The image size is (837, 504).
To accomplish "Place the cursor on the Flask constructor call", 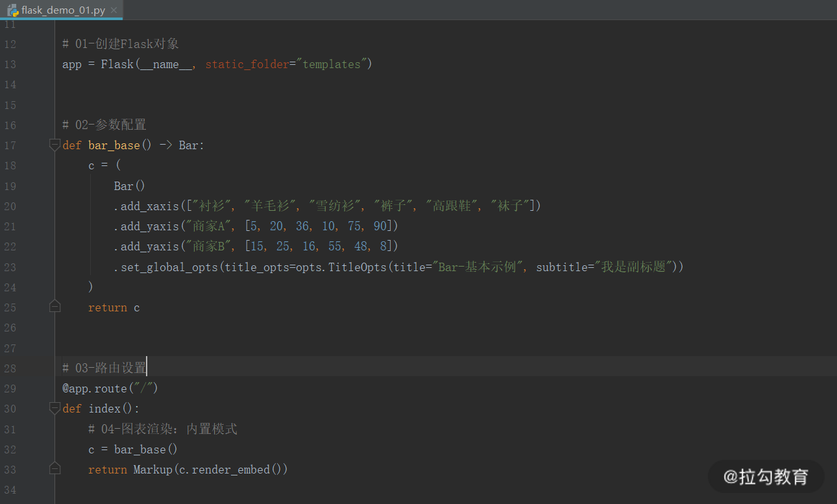I will pyautogui.click(x=117, y=64).
